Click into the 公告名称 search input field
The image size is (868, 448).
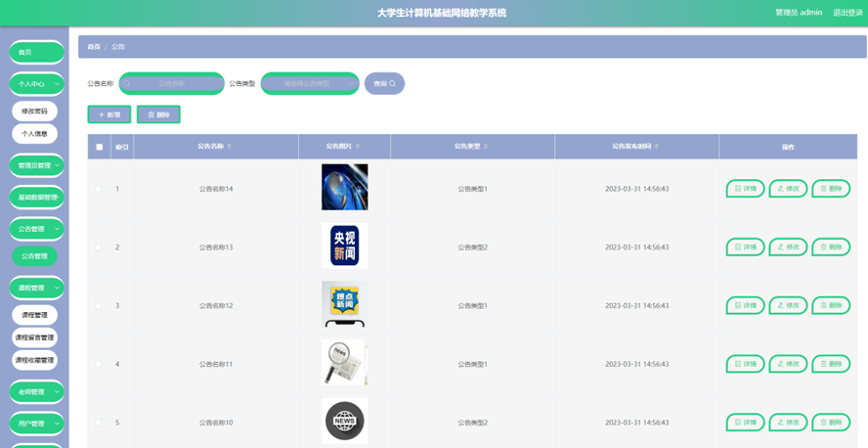(x=172, y=83)
